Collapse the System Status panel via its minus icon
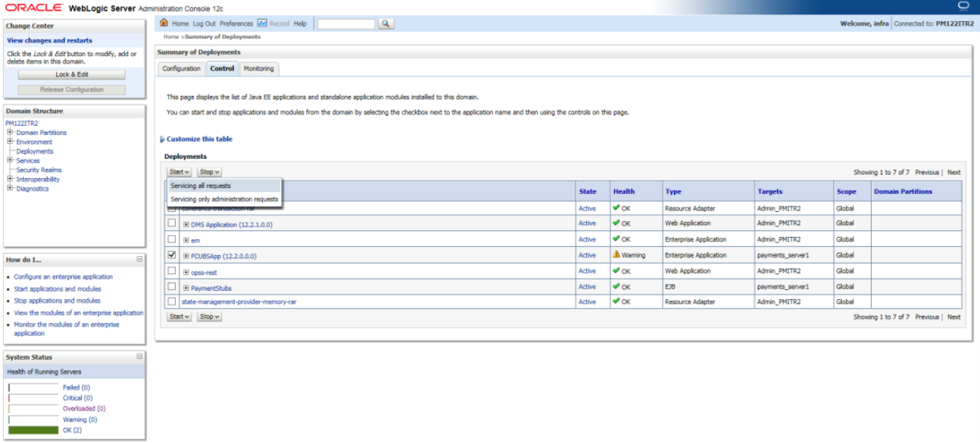Screen dimensions: 980x443 139,356
